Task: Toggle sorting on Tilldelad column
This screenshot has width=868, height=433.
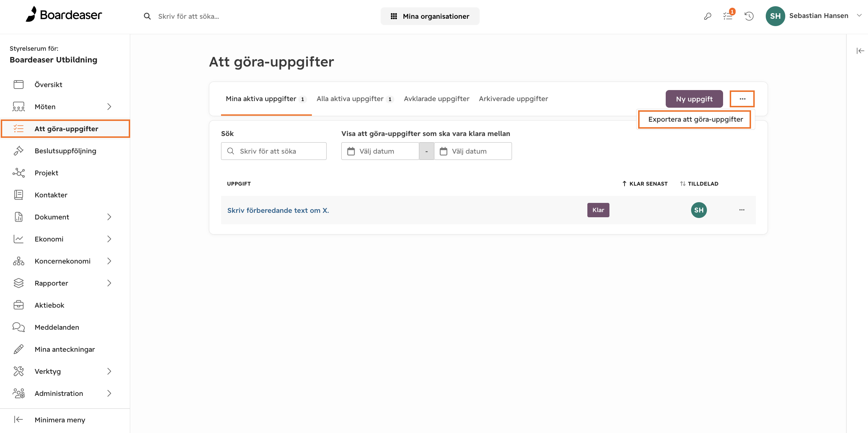Action: click(699, 183)
